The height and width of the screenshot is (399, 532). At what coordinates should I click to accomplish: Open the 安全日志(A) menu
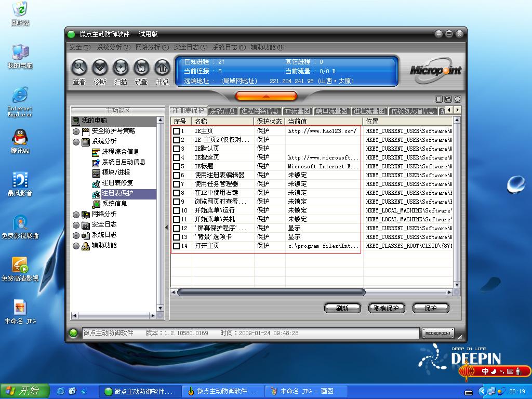click(190, 47)
